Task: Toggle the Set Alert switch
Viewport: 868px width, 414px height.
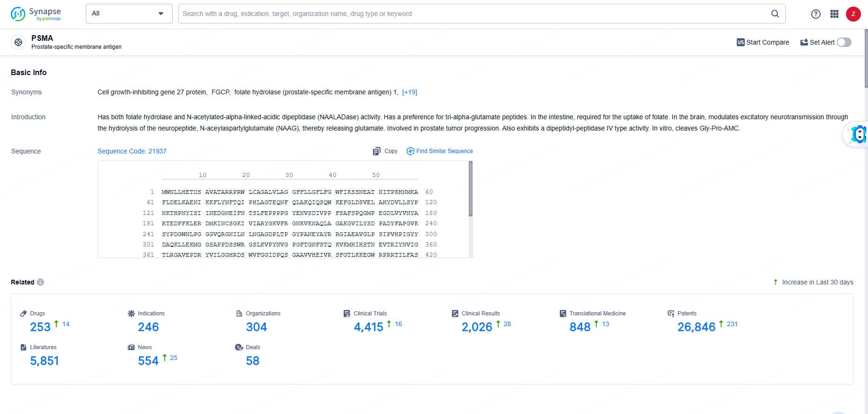Action: [844, 42]
